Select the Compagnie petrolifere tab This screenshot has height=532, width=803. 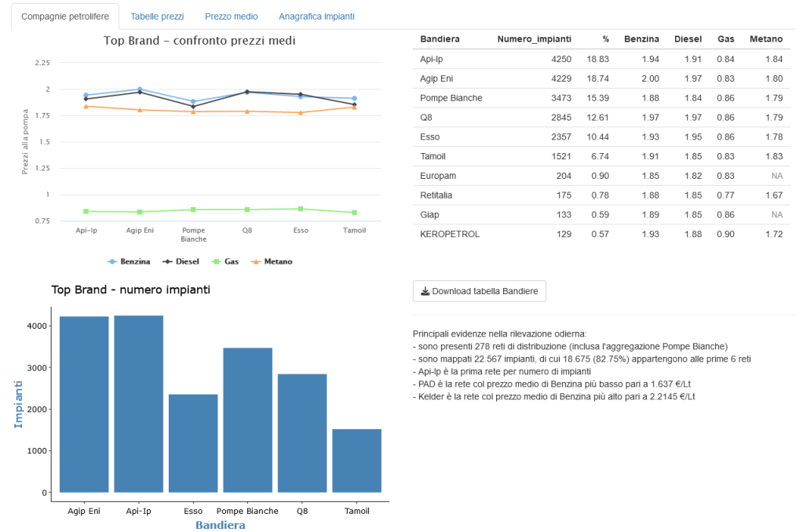tap(65, 16)
